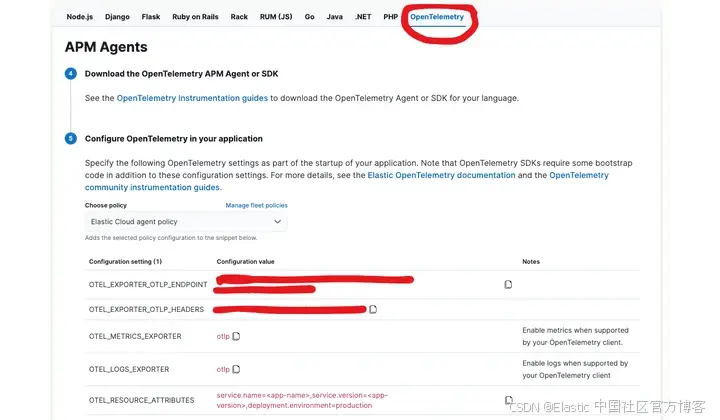Switch to the Node.js tab
Viewport: 720px width, 420px height.
click(79, 17)
